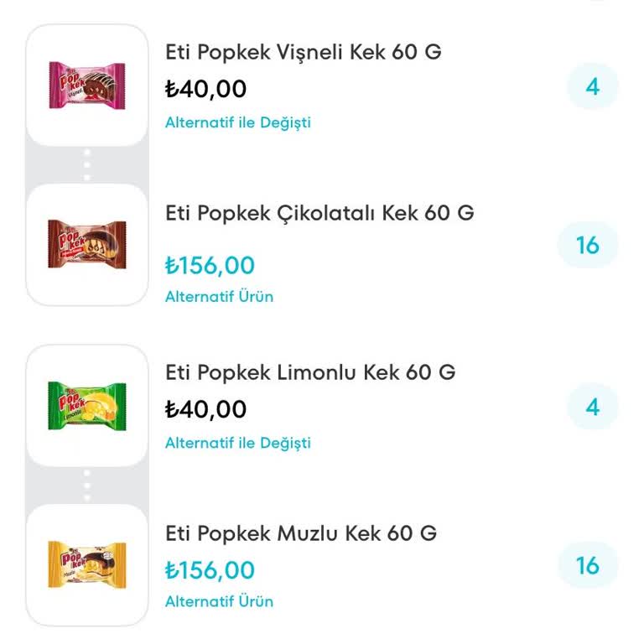Tap the ₺40,00 price of Limonlu Kek
This screenshot has height=644, width=644.
(x=205, y=409)
